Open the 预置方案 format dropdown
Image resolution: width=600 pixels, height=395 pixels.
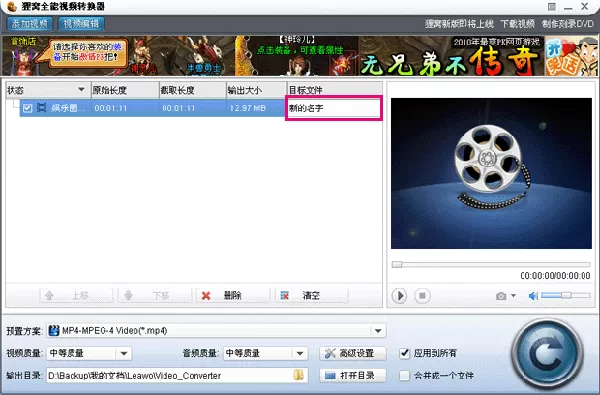[378, 331]
